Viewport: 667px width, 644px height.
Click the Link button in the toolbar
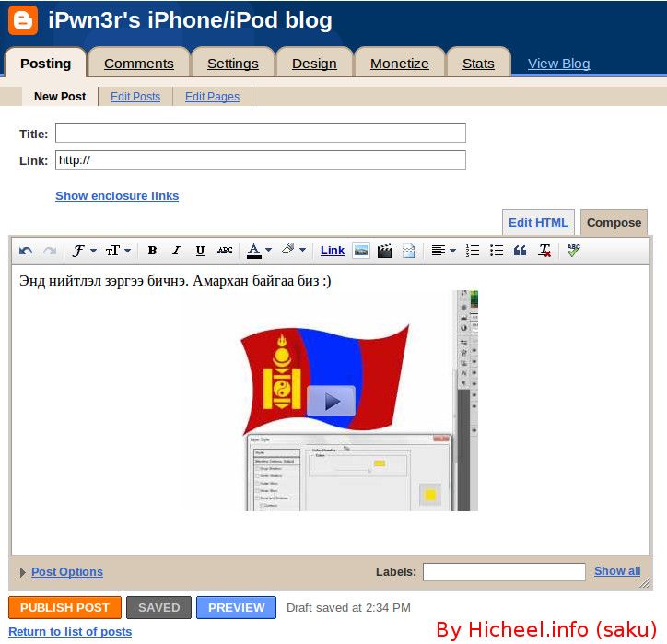(x=333, y=251)
